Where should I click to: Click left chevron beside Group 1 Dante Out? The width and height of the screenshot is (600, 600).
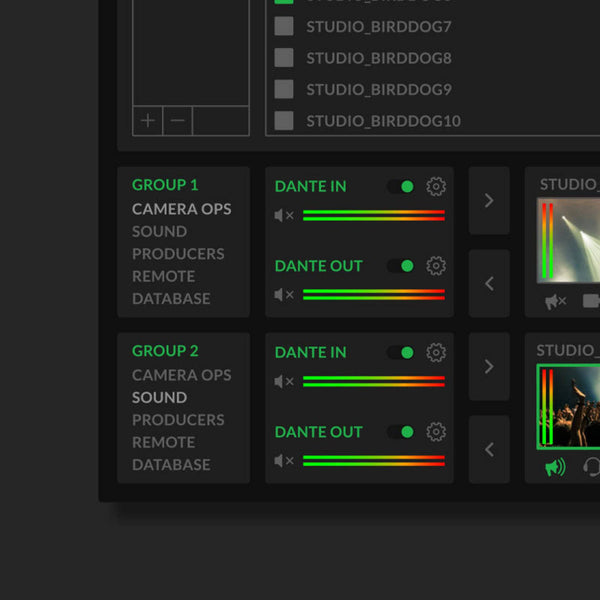coord(489,284)
